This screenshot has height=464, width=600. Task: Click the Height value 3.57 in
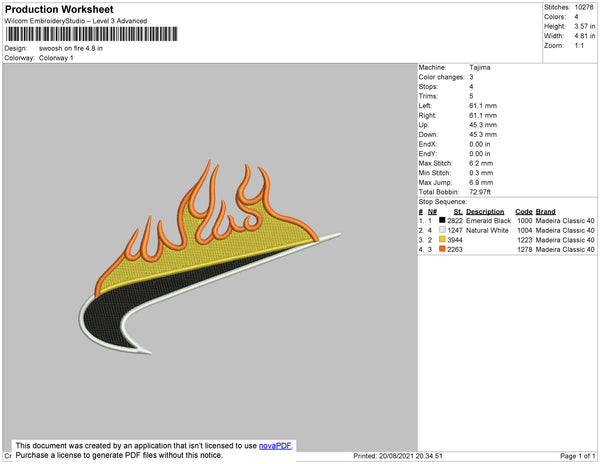coord(585,26)
